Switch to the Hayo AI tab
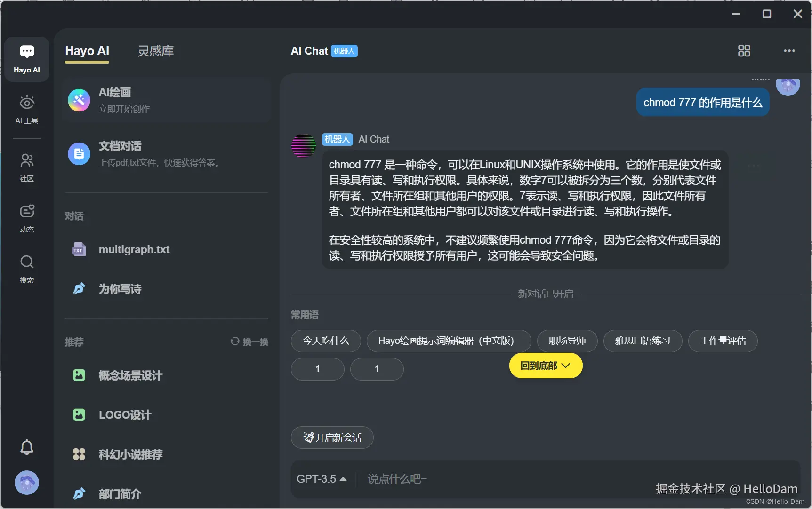Screen dimensions: 812x509 coord(87,51)
